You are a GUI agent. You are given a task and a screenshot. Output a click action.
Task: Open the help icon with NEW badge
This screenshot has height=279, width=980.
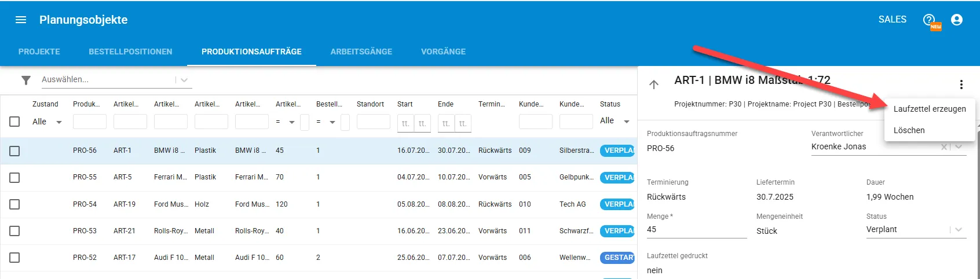coord(930,20)
